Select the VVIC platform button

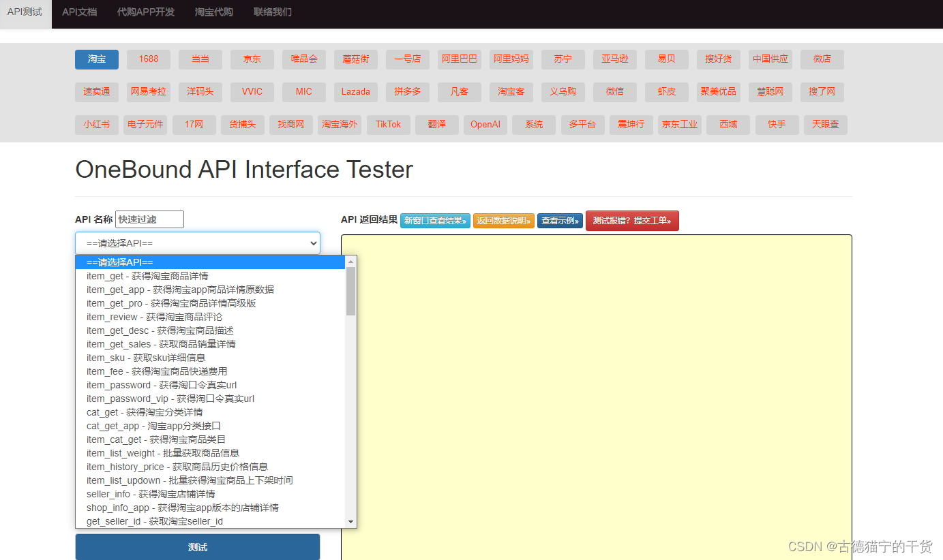(252, 92)
